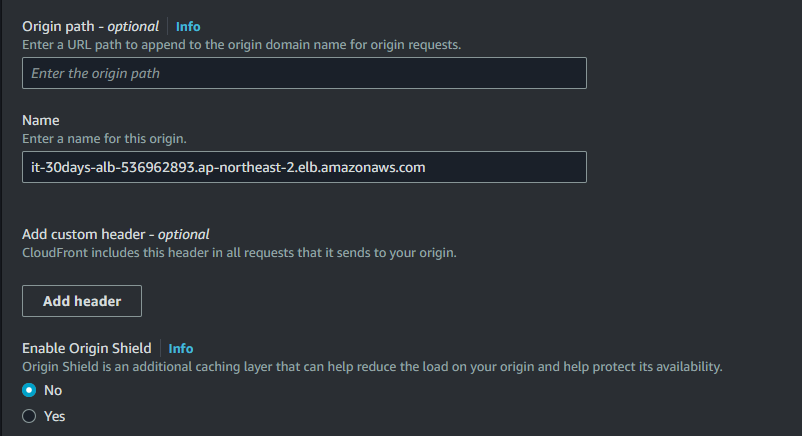Image resolution: width=802 pixels, height=436 pixels.
Task: Click the "Enter the origin path" placeholder text
Action: (96, 73)
